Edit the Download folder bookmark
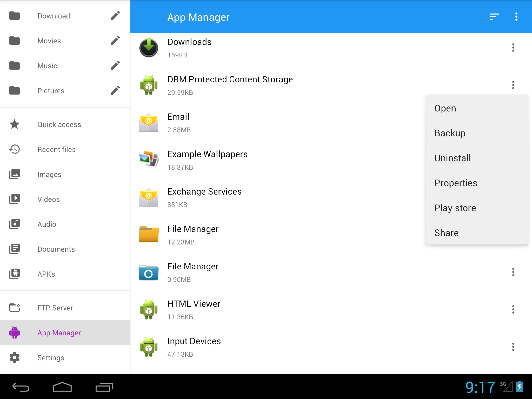 click(x=115, y=16)
